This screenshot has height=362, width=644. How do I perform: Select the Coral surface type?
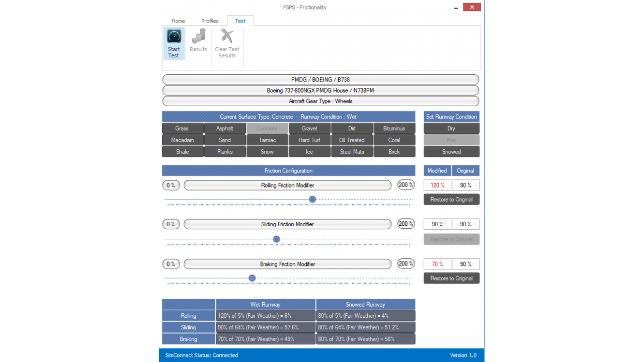(394, 140)
